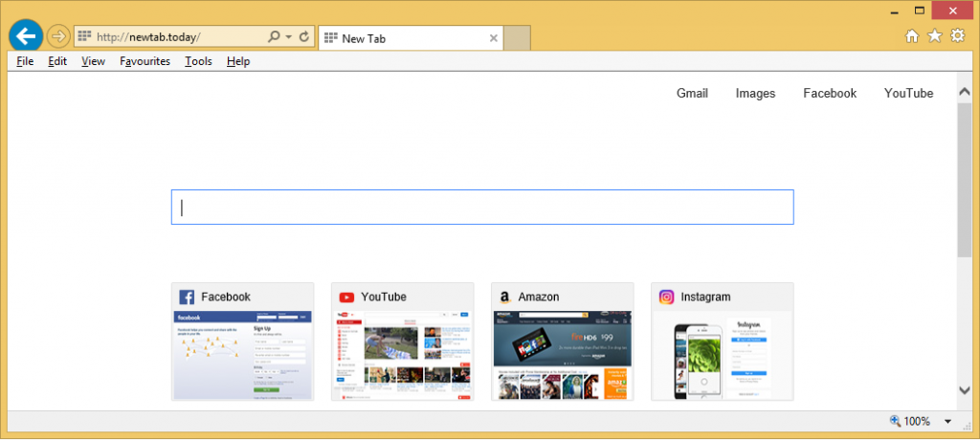Close the New Tab tab

click(494, 38)
